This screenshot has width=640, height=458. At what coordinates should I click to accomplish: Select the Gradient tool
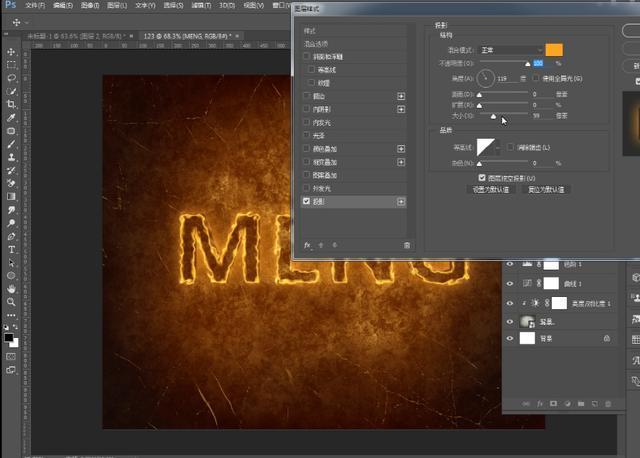(x=11, y=196)
